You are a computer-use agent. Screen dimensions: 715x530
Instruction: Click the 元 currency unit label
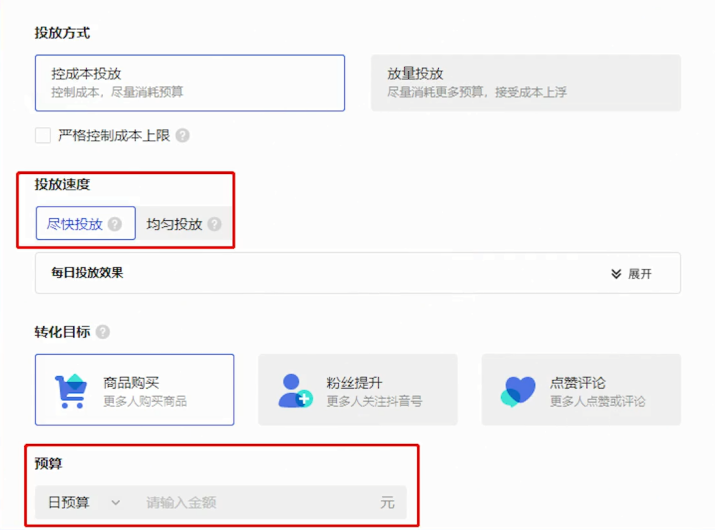tap(387, 503)
